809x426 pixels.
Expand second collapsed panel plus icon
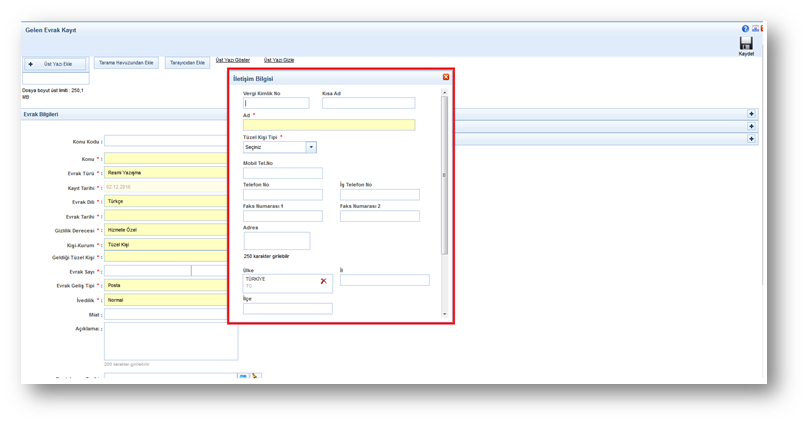pos(751,127)
